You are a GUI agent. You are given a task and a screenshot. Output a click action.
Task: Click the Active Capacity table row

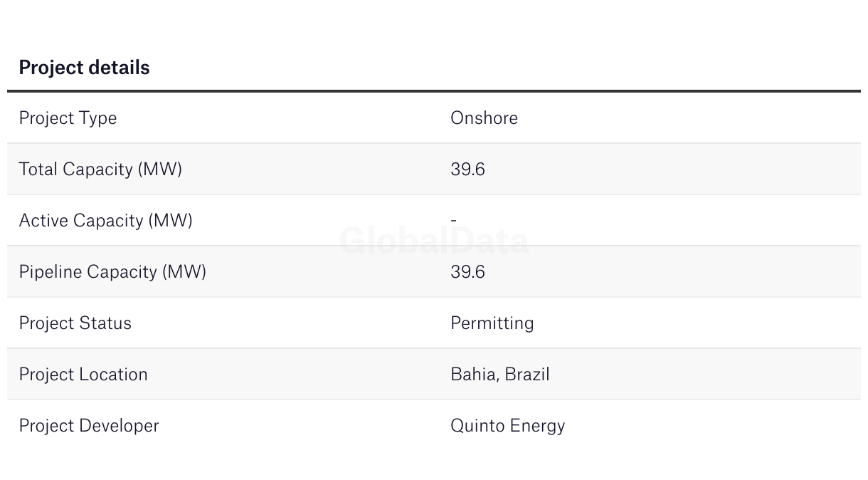pyautogui.click(x=434, y=220)
